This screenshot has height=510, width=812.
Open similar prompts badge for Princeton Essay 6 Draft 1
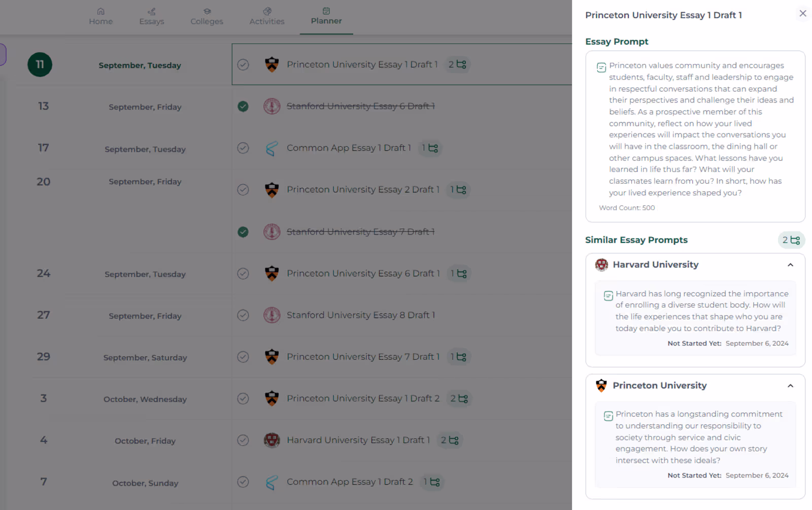click(x=459, y=274)
